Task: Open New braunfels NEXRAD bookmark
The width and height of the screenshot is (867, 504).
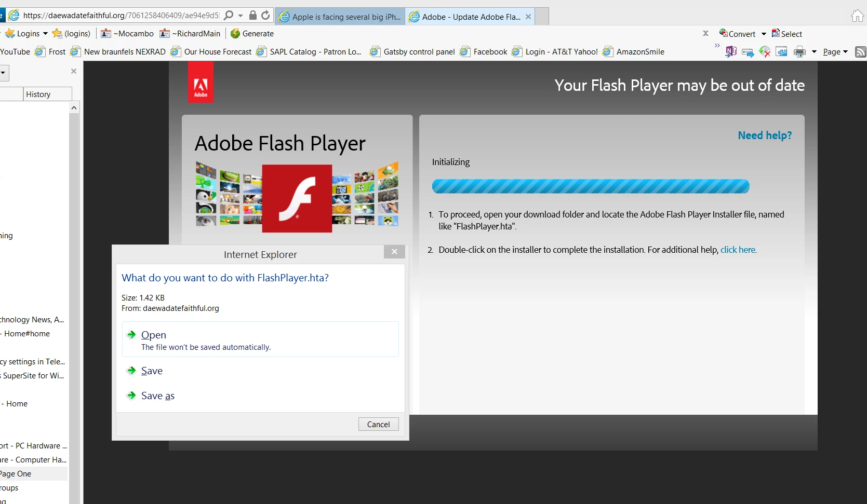Action: (118, 52)
